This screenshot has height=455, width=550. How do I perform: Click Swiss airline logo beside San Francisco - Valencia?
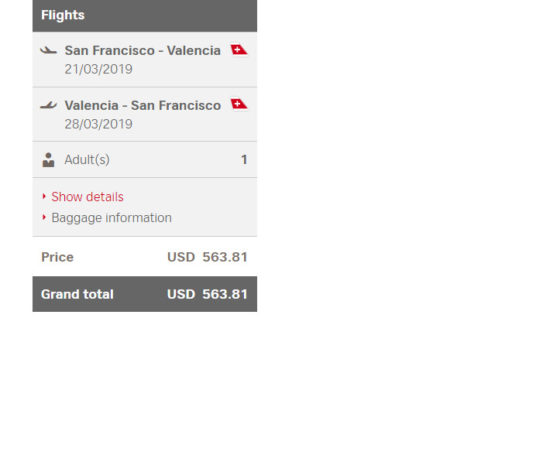pos(239,49)
